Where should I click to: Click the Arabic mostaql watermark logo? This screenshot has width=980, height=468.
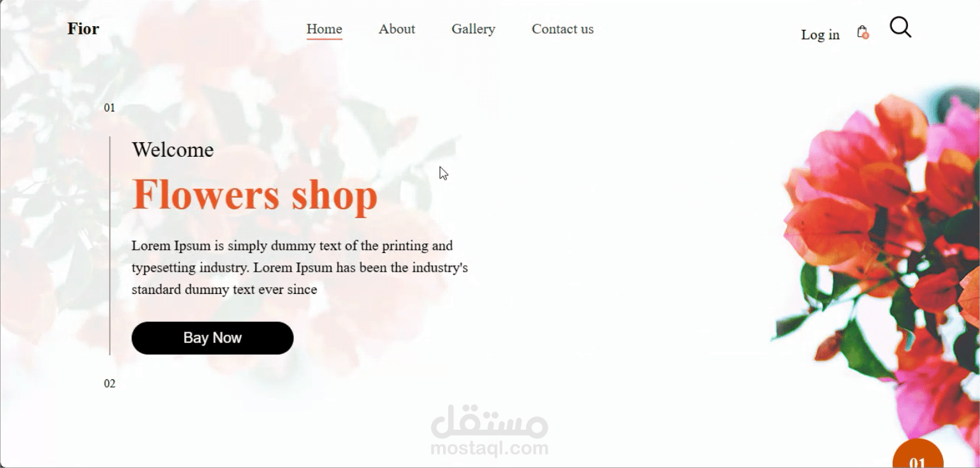coord(489,421)
